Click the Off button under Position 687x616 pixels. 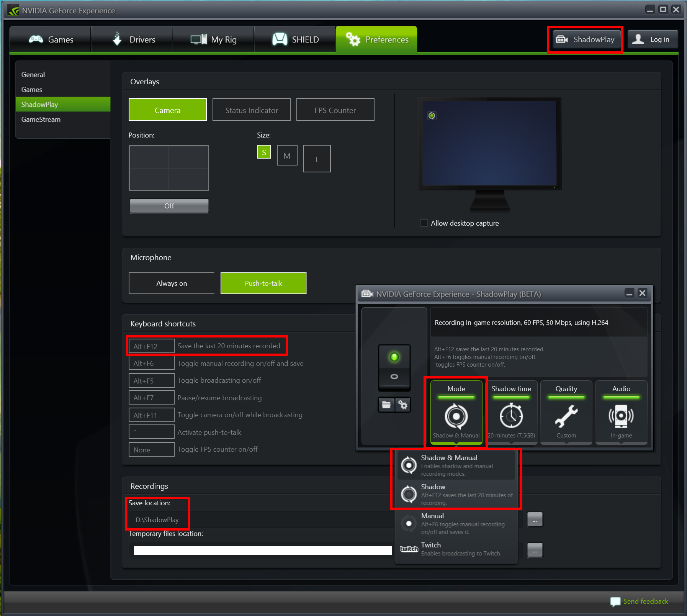tap(169, 206)
